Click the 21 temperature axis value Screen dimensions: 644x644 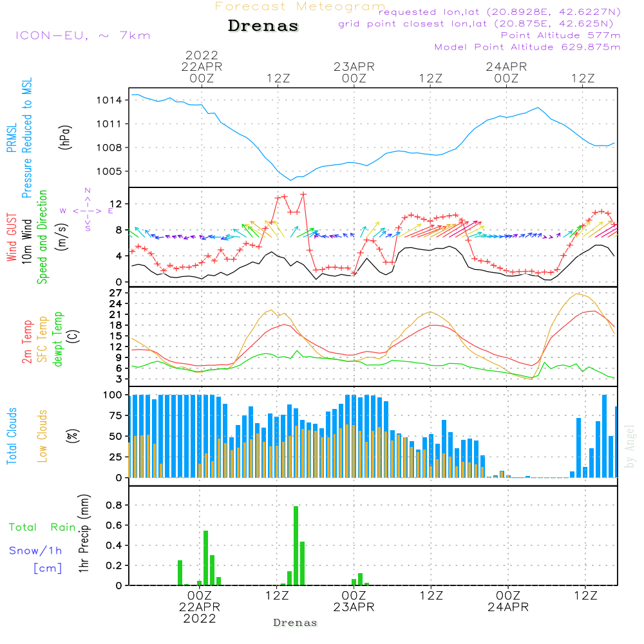pos(116,315)
